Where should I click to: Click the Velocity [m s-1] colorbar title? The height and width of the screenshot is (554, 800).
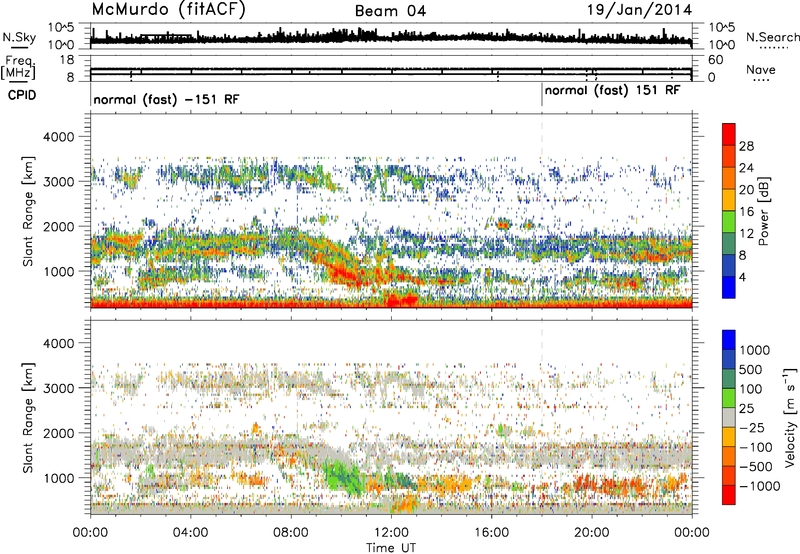point(790,417)
